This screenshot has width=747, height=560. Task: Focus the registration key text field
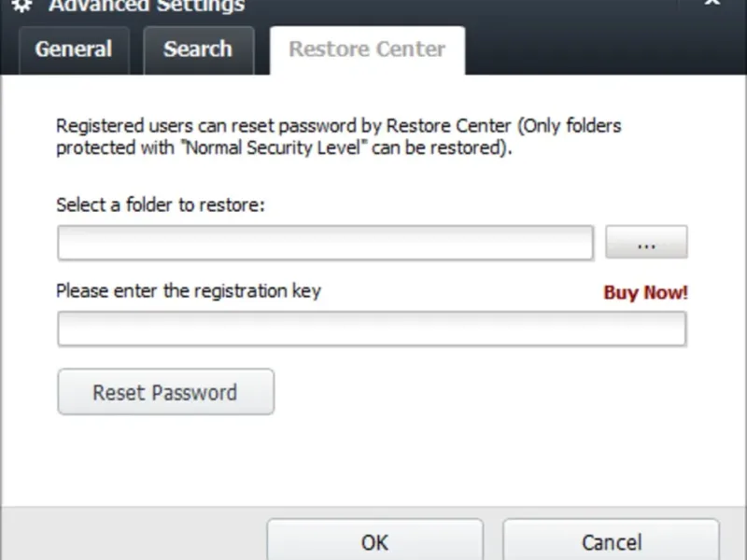[372, 329]
